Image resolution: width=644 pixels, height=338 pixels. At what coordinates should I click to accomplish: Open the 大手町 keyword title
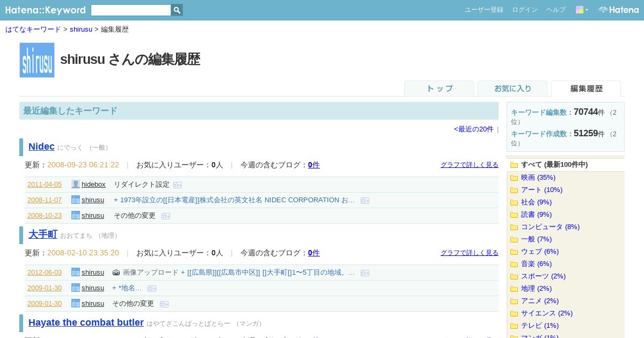tap(43, 234)
